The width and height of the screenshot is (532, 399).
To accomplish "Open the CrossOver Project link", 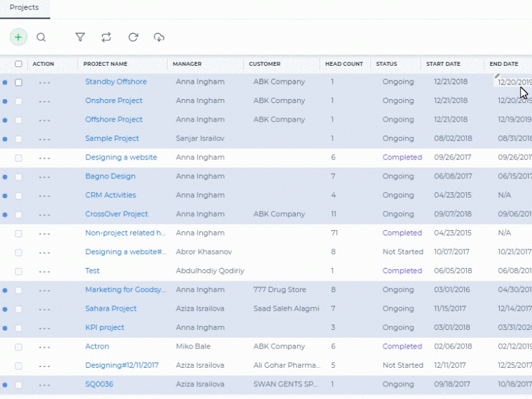I will [x=116, y=214].
